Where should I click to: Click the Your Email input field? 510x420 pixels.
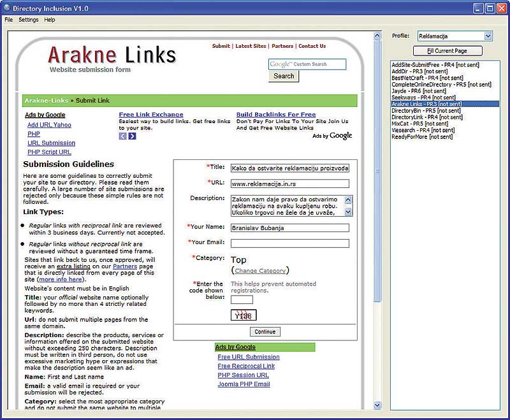(290, 243)
